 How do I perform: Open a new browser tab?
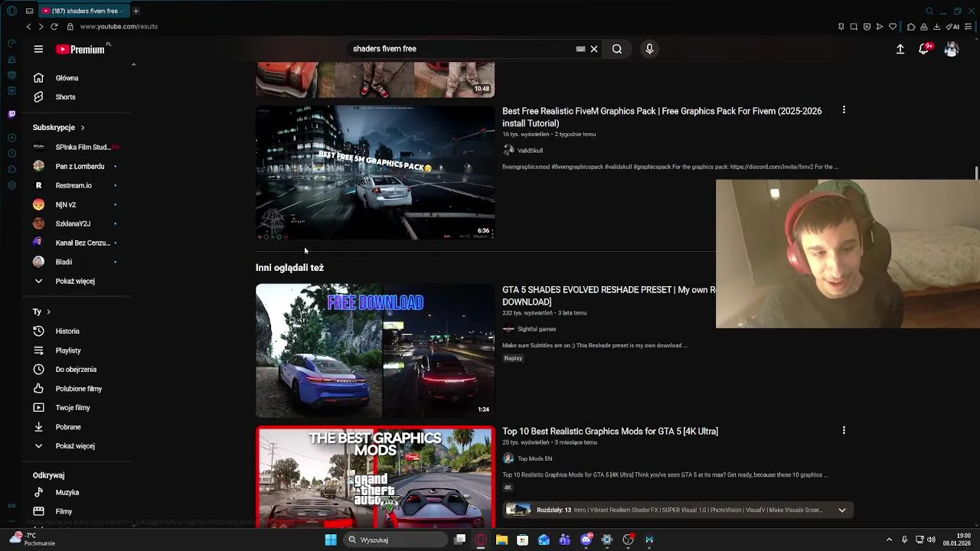(136, 11)
